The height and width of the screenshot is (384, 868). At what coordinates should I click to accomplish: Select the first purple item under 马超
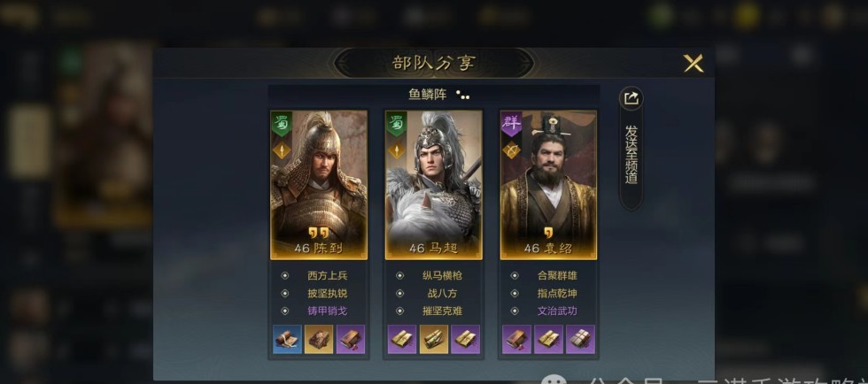[x=402, y=339]
